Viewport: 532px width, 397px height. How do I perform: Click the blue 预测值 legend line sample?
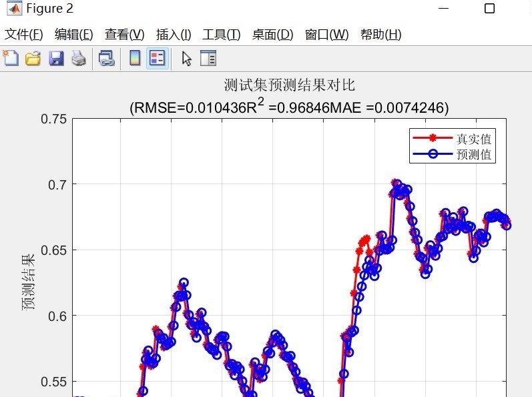tap(433, 153)
